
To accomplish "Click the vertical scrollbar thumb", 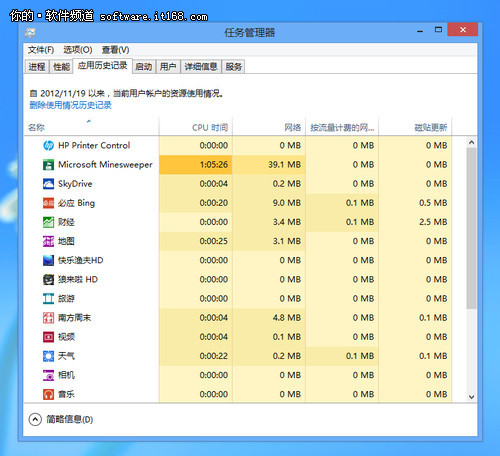I will (471, 229).
